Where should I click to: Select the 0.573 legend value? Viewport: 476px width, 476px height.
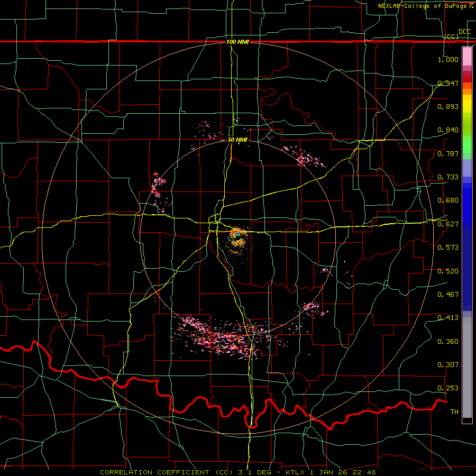point(448,247)
